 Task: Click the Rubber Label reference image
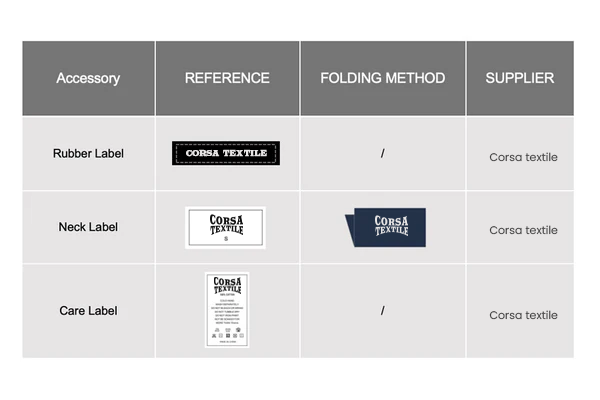pos(226,153)
